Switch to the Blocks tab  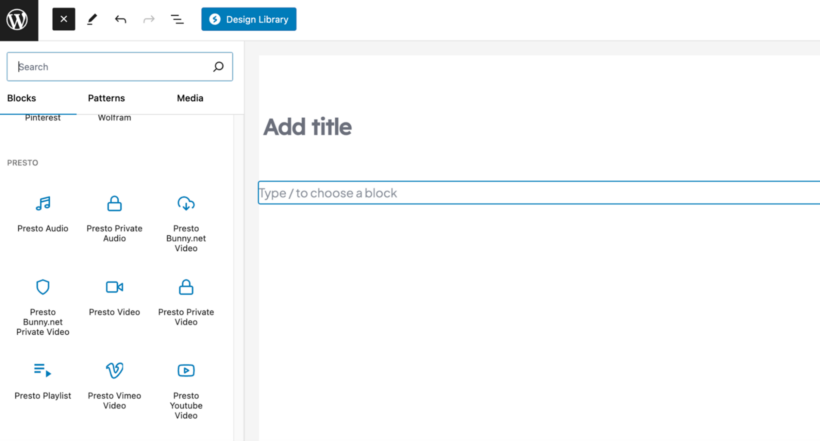coord(21,98)
